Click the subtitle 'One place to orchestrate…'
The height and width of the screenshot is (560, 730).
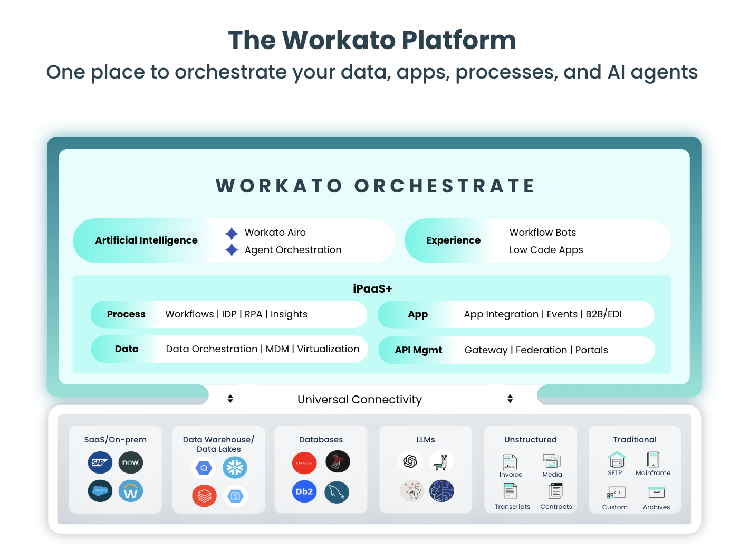point(372,72)
